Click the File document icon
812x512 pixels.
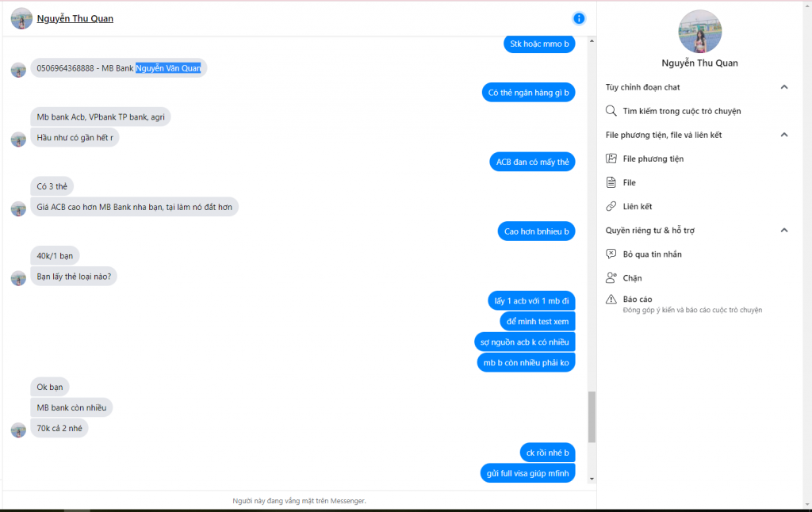click(x=611, y=182)
